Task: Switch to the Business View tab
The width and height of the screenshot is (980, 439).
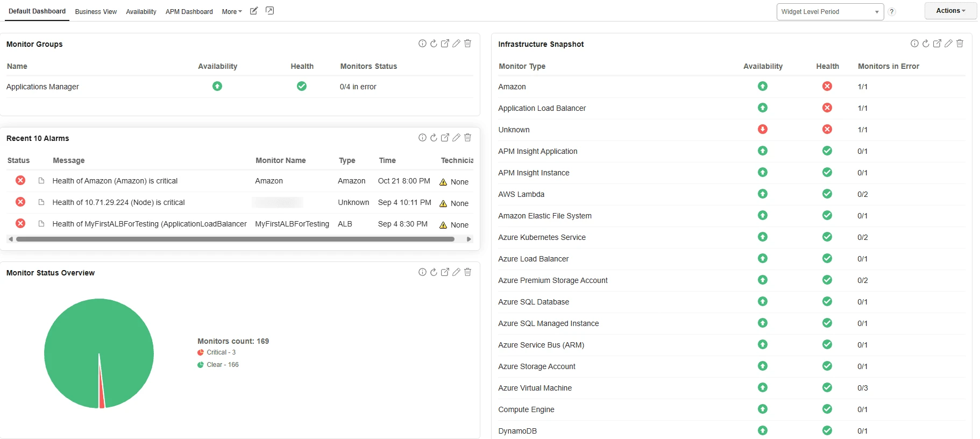Action: pos(96,12)
